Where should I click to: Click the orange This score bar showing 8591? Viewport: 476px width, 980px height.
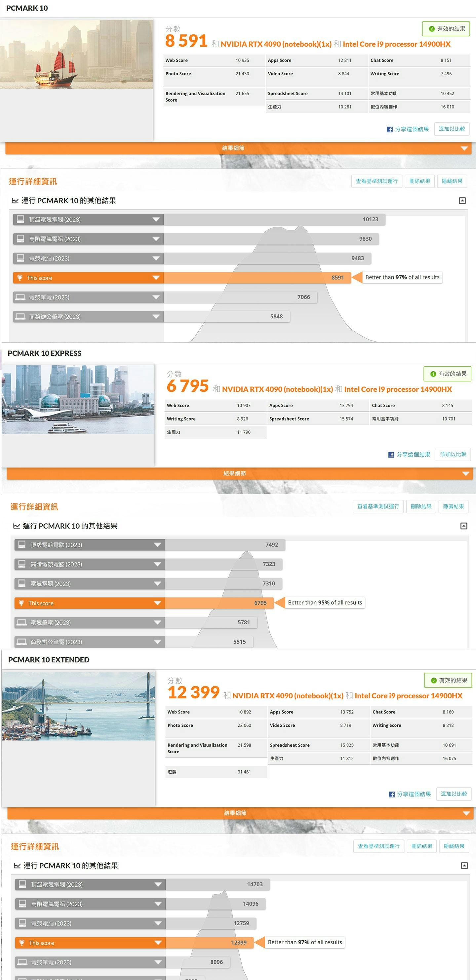coord(257,278)
